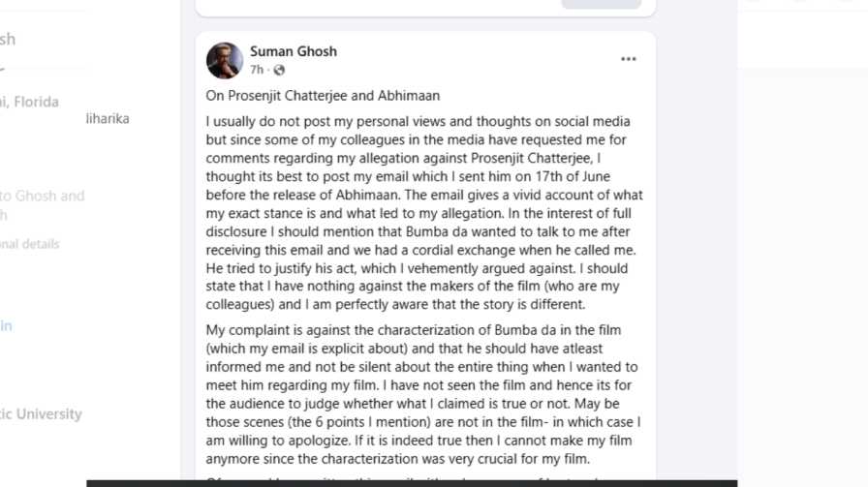
Task: Select the post title about Prosenjit Chatterjee
Action: (323, 96)
